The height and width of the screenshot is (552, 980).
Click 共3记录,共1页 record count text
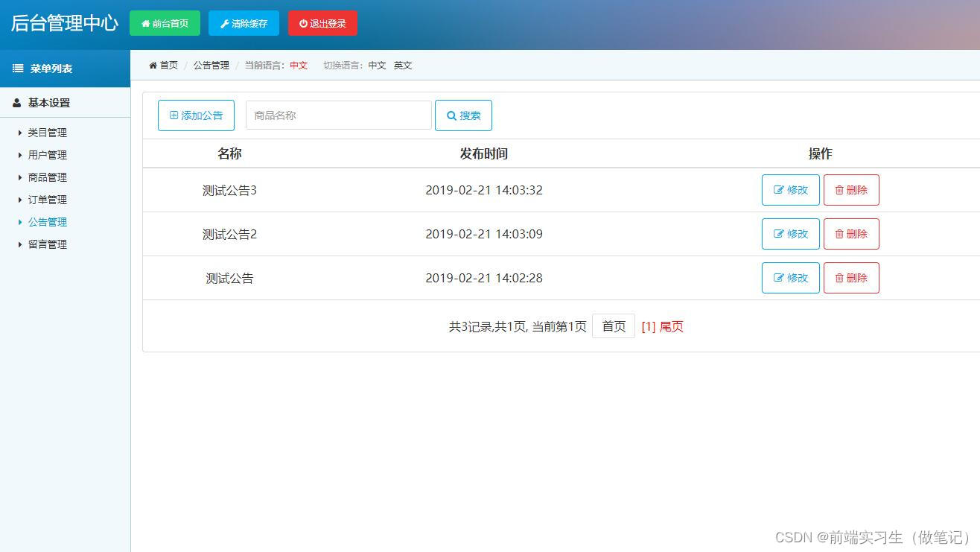click(487, 327)
